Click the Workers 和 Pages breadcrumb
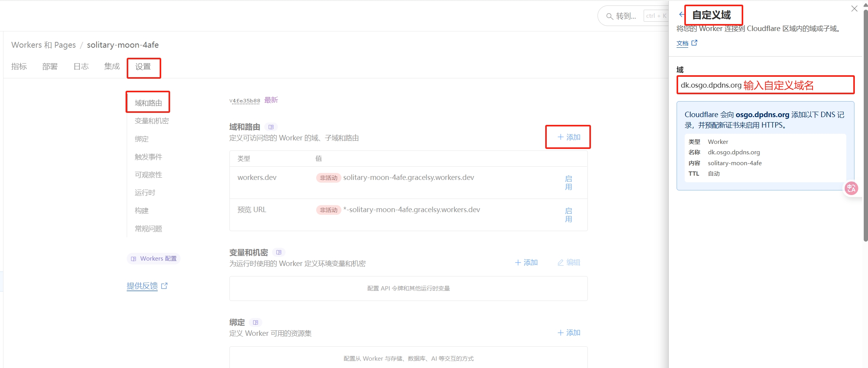868x368 pixels. (43, 45)
